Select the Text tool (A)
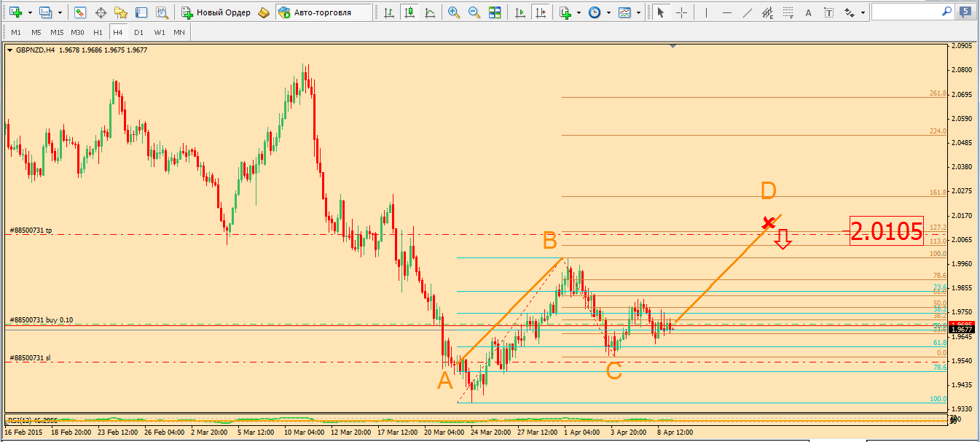This screenshot has height=442, width=980. click(808, 12)
